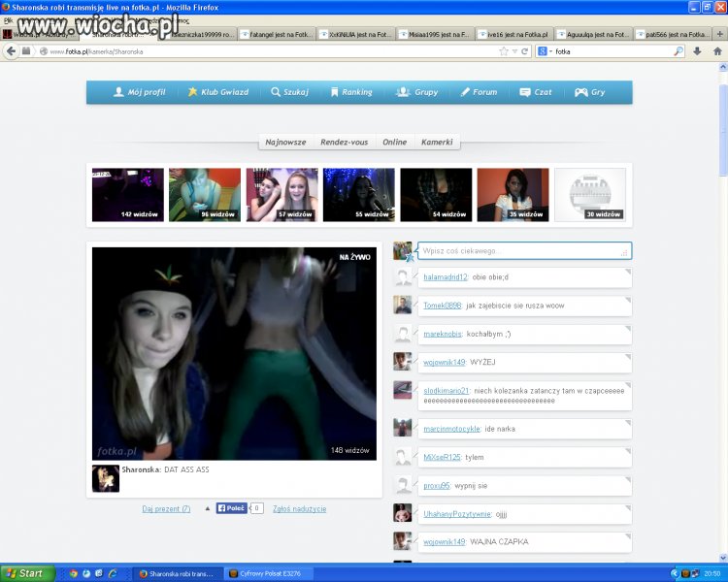Viewport: 728px width, 582px height.
Task: Open the address bar history dropdown arrow
Action: point(514,51)
